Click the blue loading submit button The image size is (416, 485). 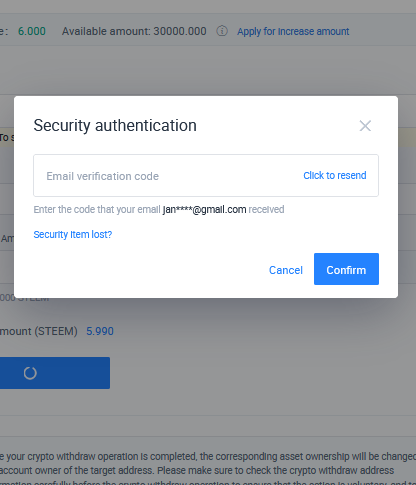click(x=55, y=373)
